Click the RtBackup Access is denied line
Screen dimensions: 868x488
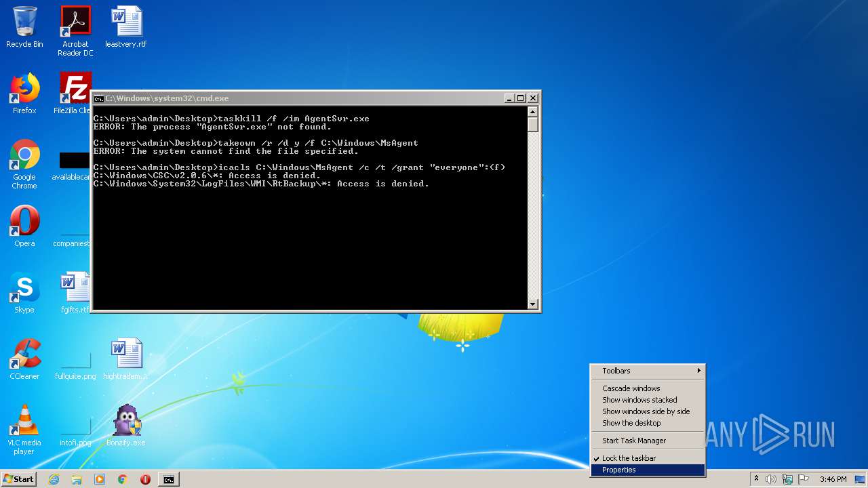[x=261, y=184]
